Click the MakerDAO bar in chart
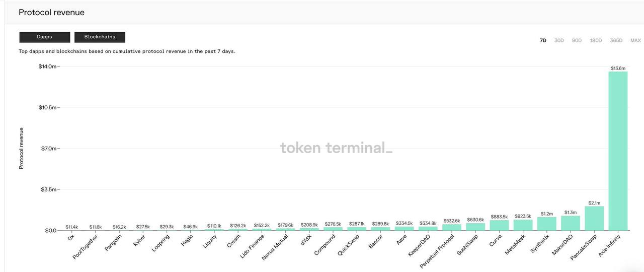Viewport: 644px width, 272px height. coord(571,223)
